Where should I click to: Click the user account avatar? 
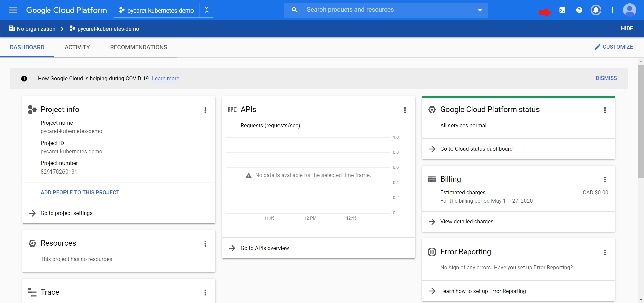pos(629,10)
